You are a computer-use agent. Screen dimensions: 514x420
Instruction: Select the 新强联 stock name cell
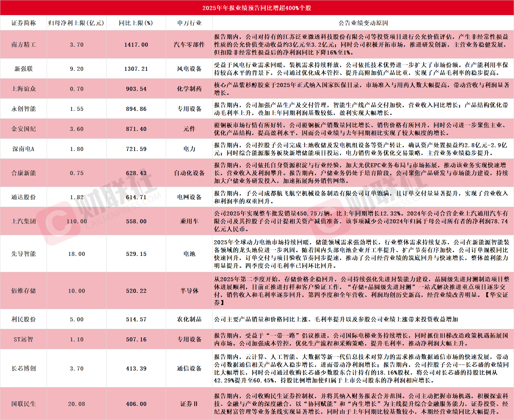point(24,69)
